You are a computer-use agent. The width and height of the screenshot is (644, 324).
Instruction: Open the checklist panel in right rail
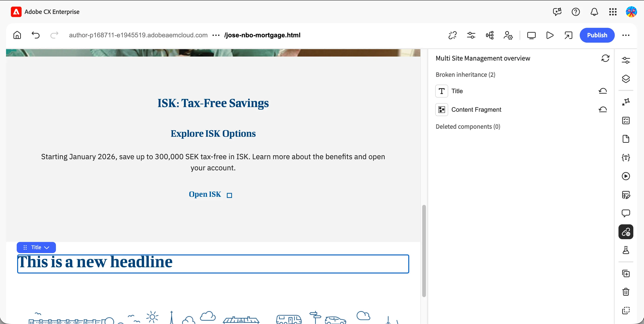[x=626, y=121]
